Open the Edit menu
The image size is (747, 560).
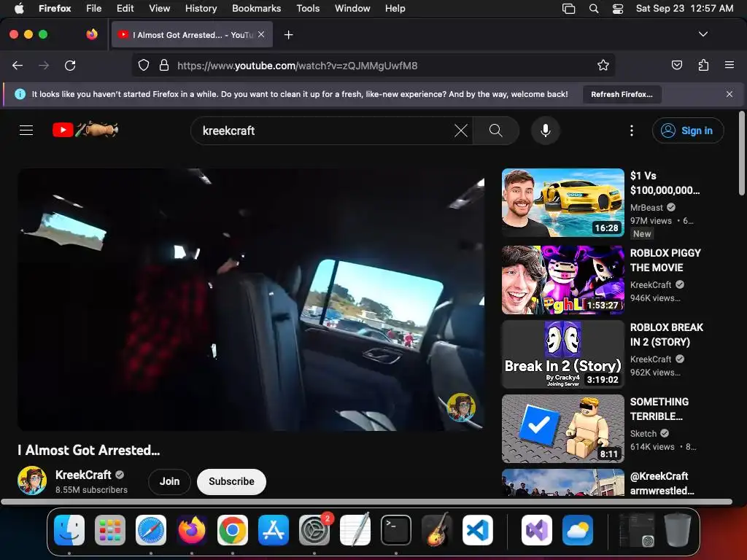[125, 9]
